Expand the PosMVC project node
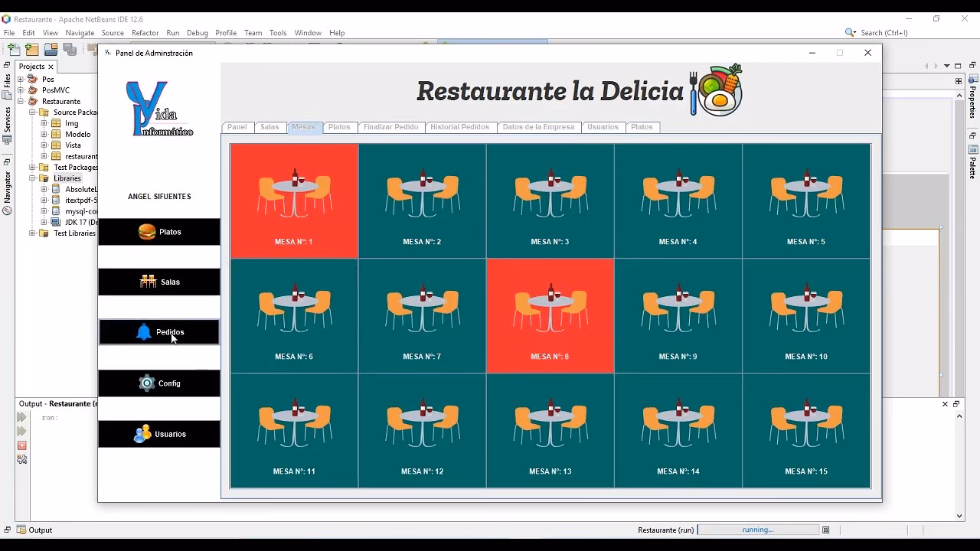The width and height of the screenshot is (980, 551). click(x=21, y=90)
